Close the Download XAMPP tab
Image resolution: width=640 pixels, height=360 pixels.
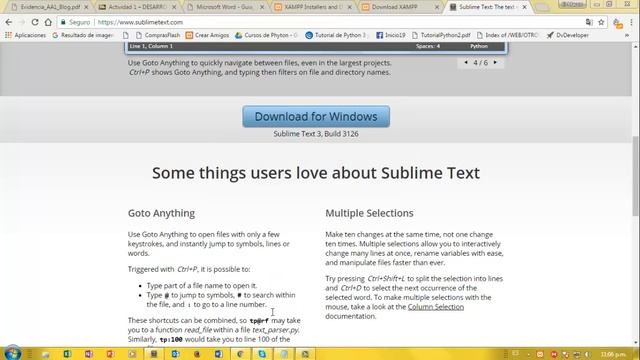(x=437, y=7)
